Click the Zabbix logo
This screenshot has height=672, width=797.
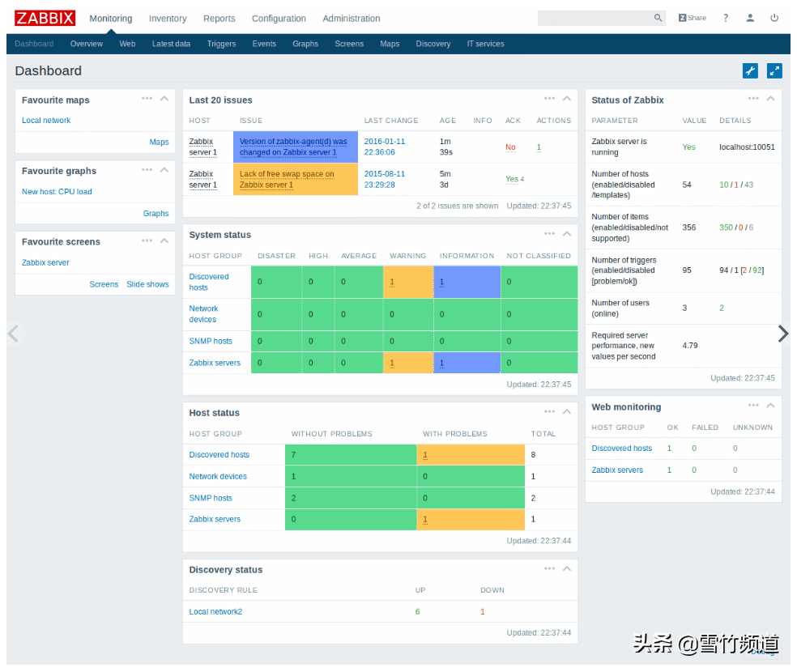(x=45, y=18)
